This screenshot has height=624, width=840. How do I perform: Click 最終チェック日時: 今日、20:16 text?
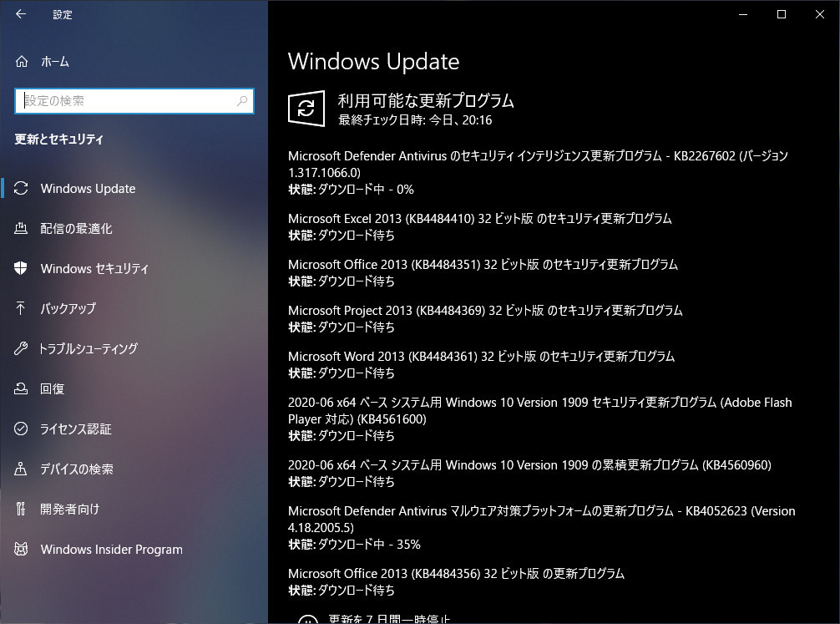(x=415, y=120)
